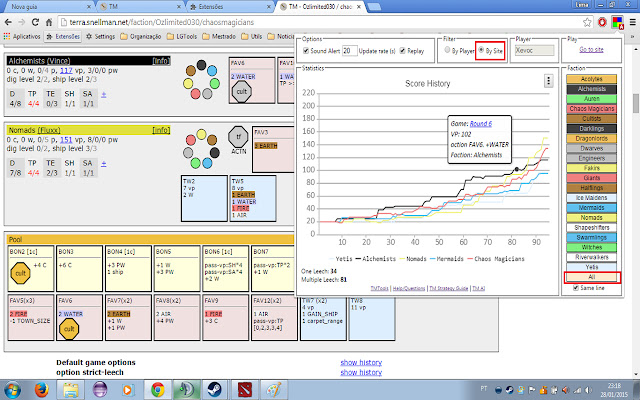Screen dimensions: 640x400
Task: Open Nomads [info] link
Action: click(161, 130)
